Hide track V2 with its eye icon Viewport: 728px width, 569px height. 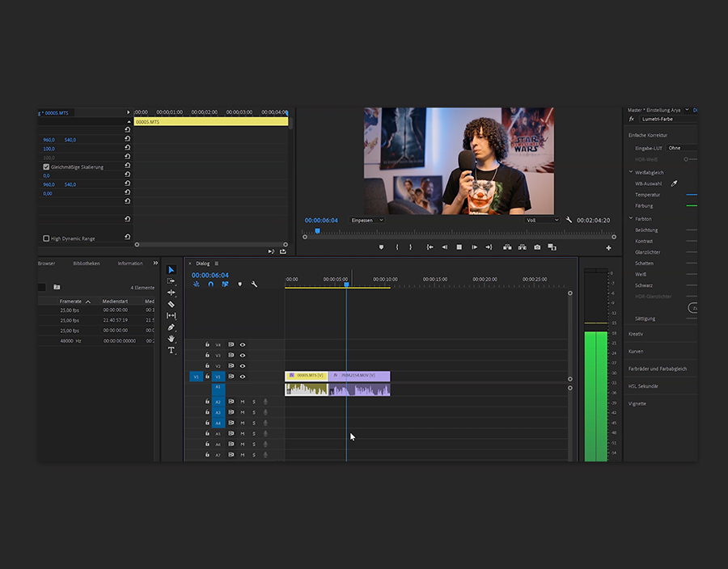tap(243, 366)
